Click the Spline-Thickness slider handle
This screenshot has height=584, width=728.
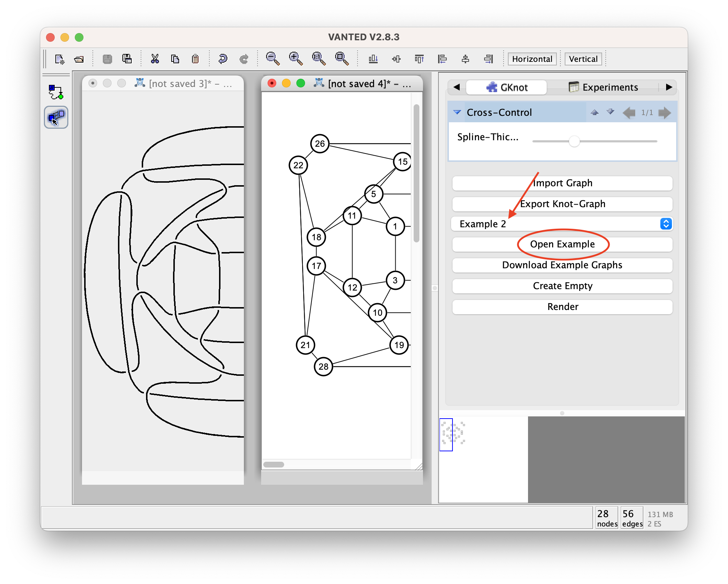point(574,141)
